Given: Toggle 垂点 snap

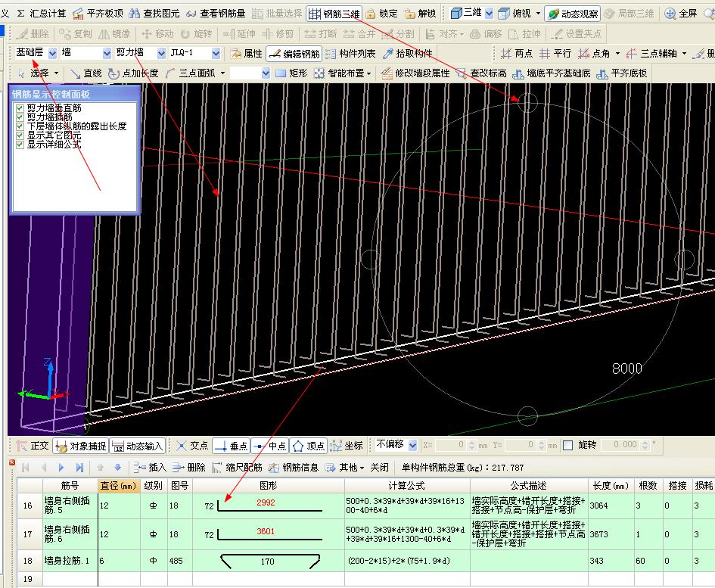Looking at the screenshot, I should [231, 446].
